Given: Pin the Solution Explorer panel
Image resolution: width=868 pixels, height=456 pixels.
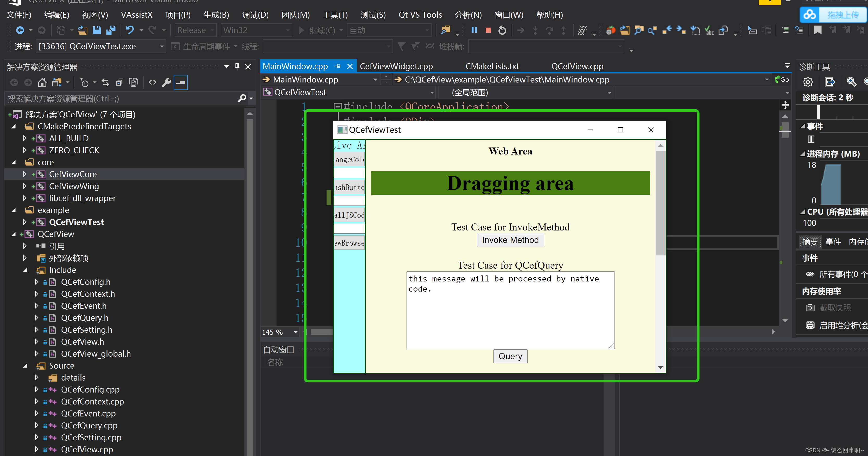Looking at the screenshot, I should (x=237, y=67).
